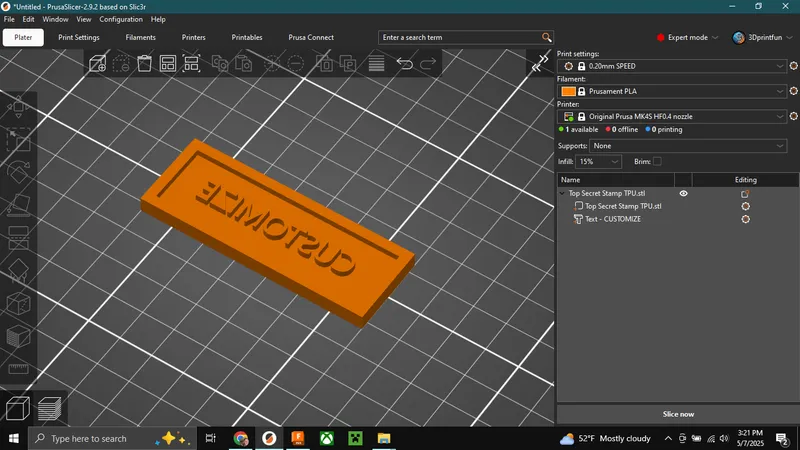Collapse the right sidebar with arrows
The width and height of the screenshot is (800, 450).
click(x=540, y=63)
